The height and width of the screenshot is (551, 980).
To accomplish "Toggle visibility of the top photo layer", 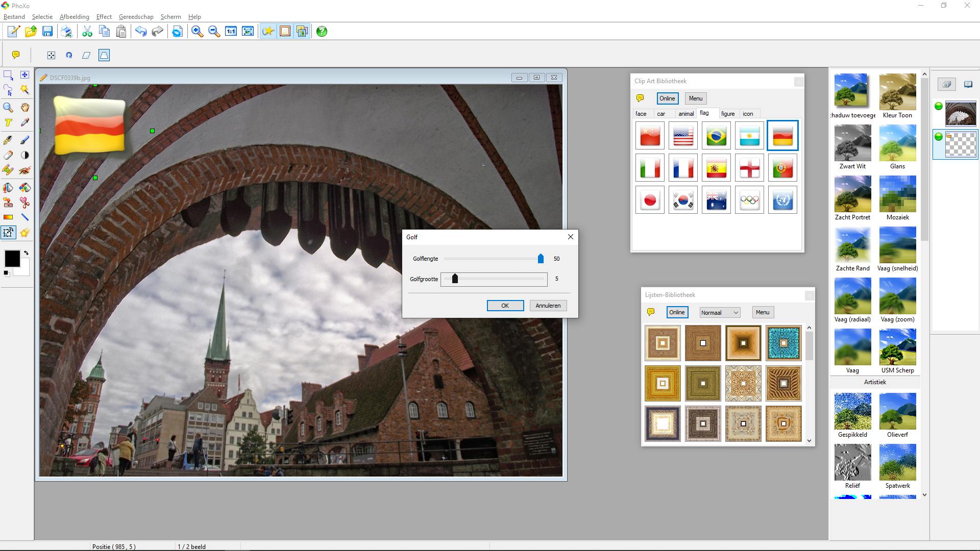I will [x=938, y=106].
